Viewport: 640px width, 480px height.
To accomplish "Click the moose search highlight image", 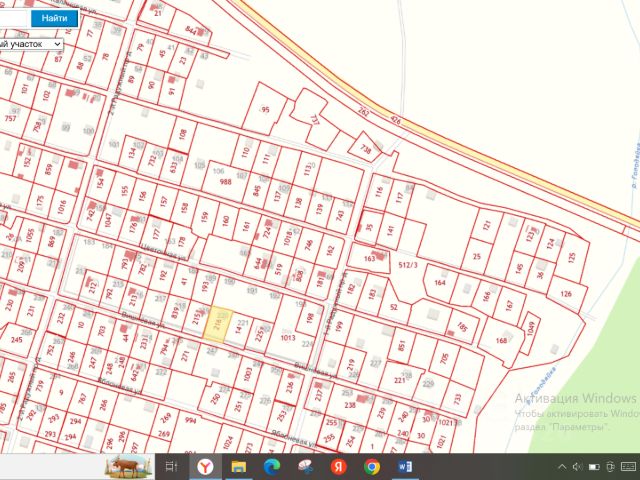I will click(129, 467).
